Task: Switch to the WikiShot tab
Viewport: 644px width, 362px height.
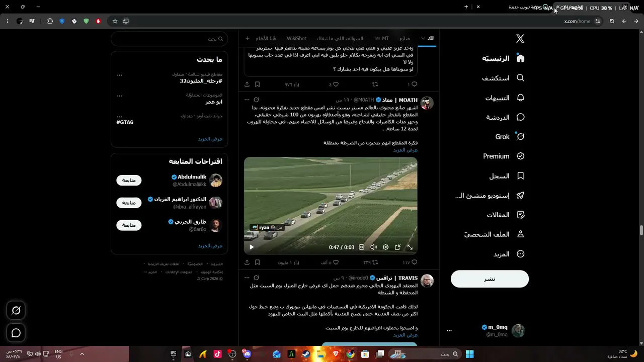Action: [297, 38]
